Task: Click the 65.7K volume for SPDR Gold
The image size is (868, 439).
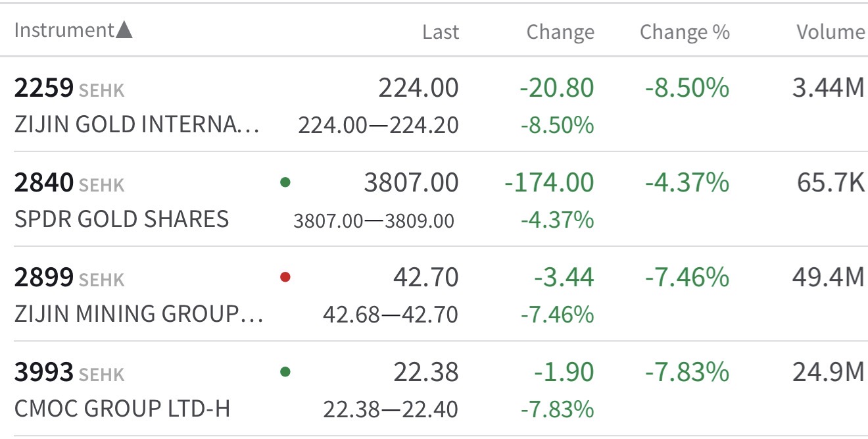Action: (x=831, y=182)
